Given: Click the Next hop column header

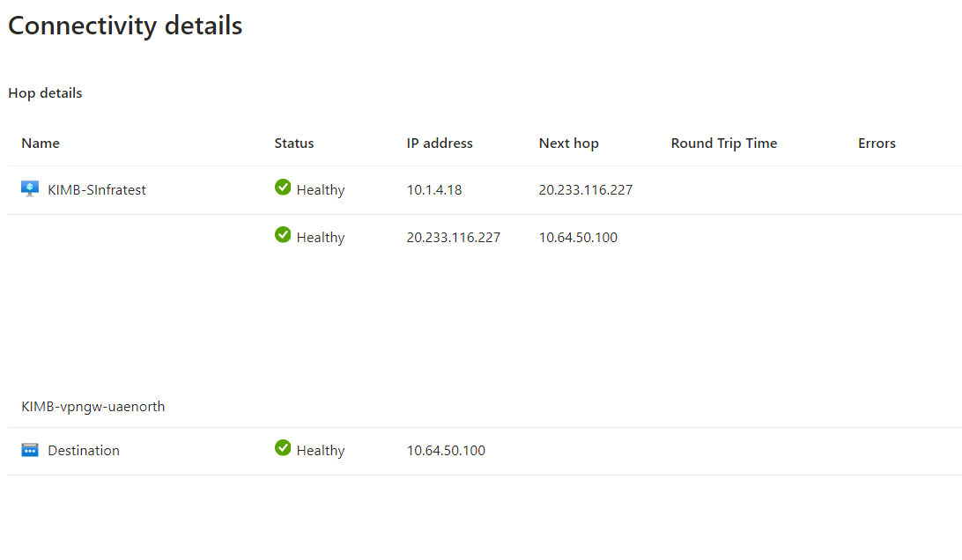Looking at the screenshot, I should 568,143.
